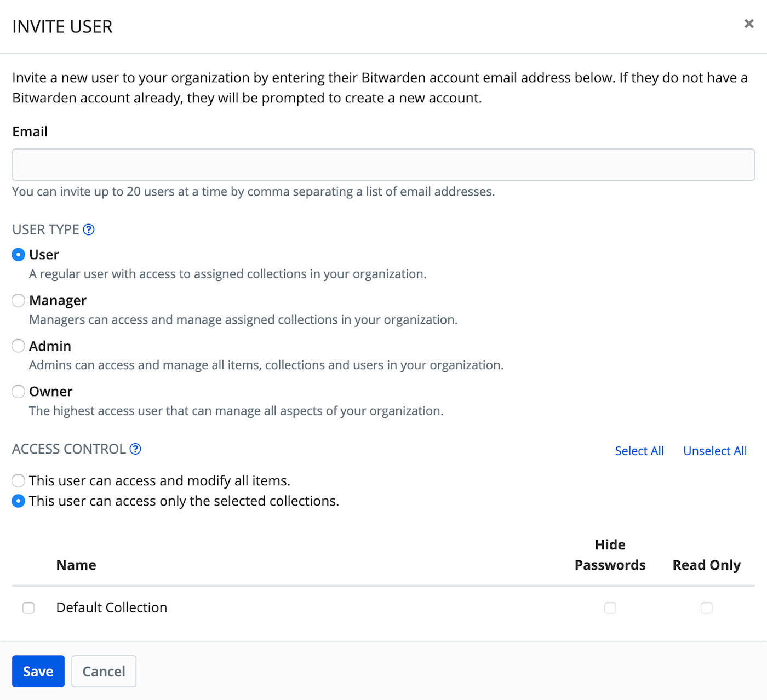This screenshot has width=767, height=700.
Task: Select the Manager user type
Action: [x=18, y=300]
